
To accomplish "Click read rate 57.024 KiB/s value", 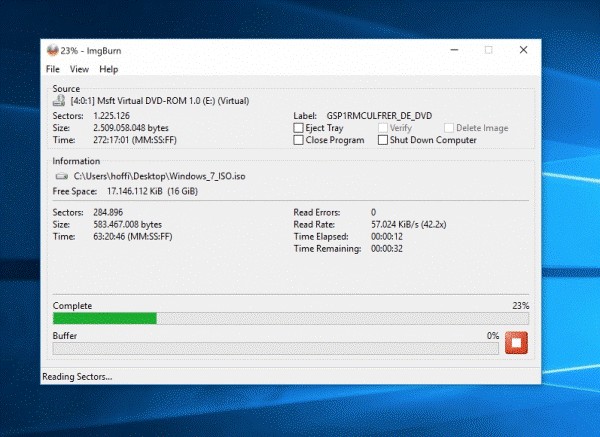I will [409, 225].
